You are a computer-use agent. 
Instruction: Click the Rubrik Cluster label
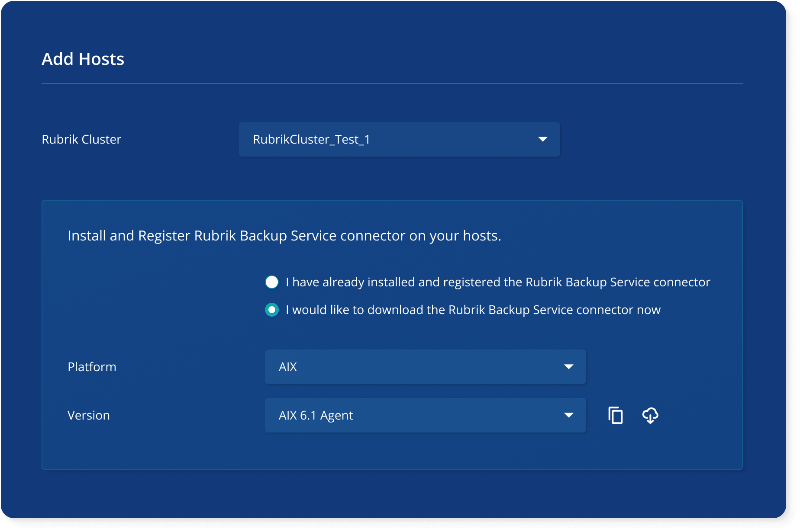[x=81, y=139]
